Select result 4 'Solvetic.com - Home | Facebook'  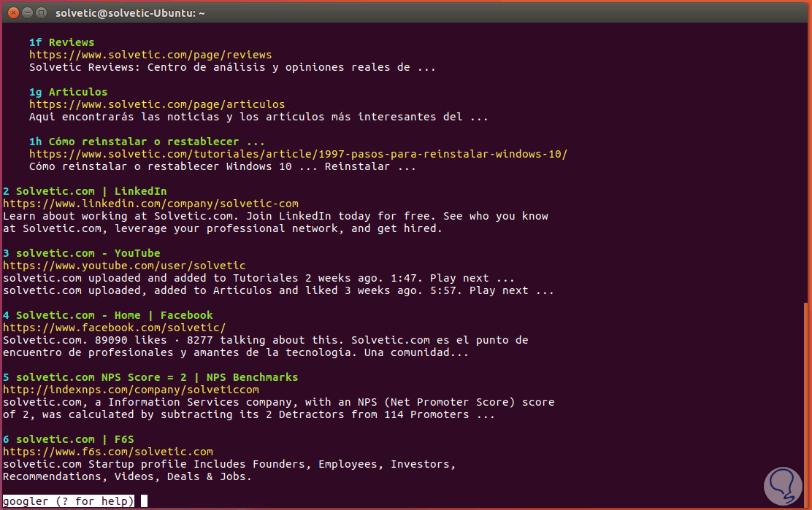pyautogui.click(x=108, y=315)
